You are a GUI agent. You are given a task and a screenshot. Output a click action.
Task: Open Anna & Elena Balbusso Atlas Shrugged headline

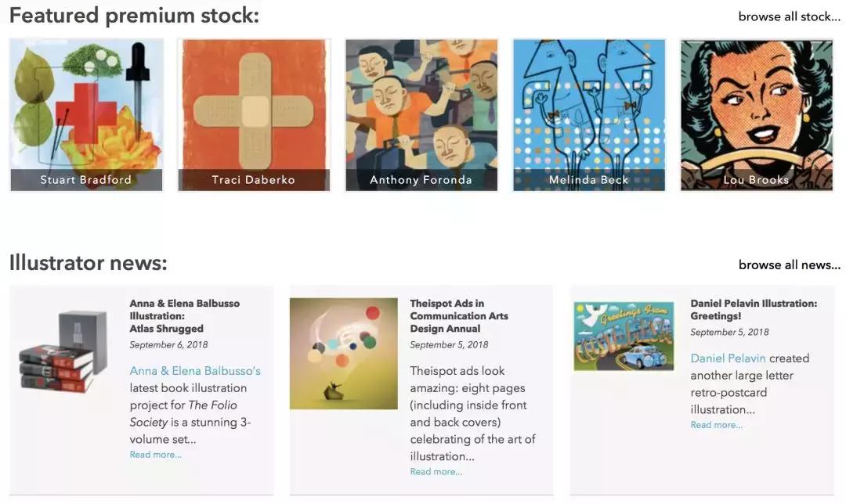[184, 315]
